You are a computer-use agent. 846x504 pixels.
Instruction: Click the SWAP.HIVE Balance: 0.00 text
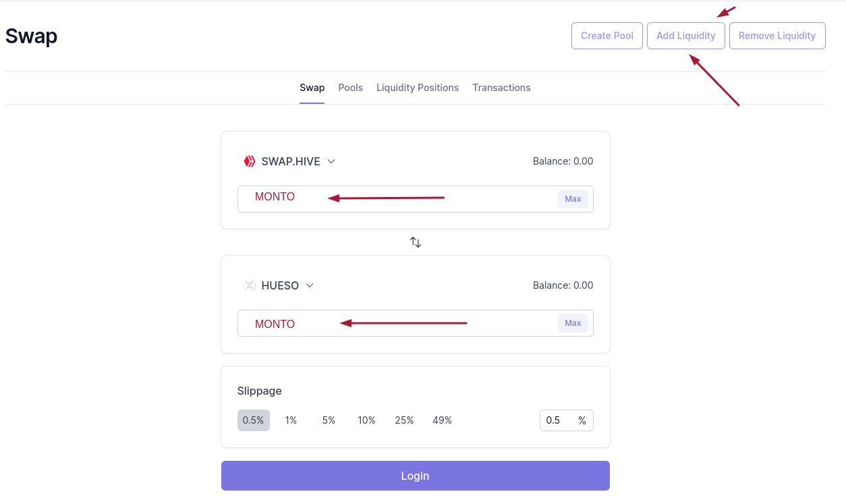(563, 161)
